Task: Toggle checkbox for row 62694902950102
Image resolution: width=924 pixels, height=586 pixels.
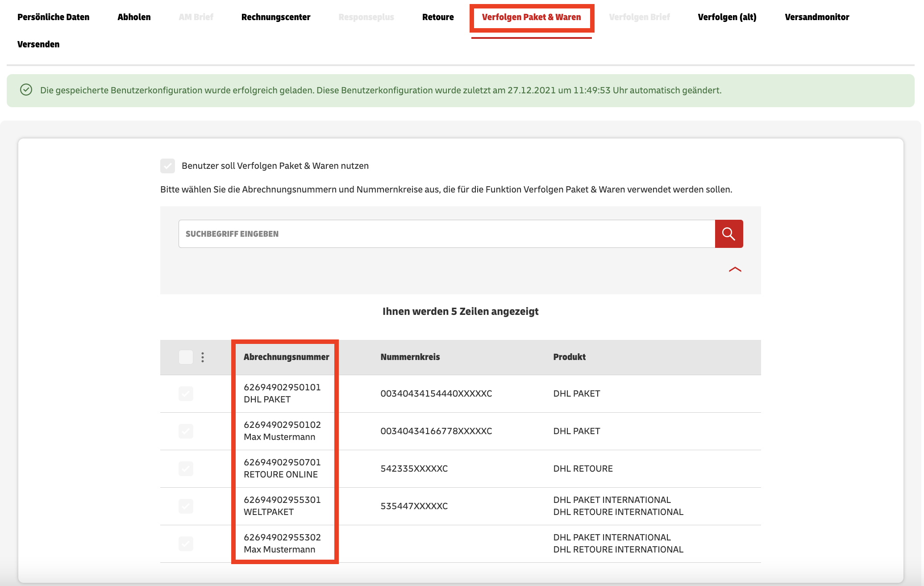Action: coord(186,431)
